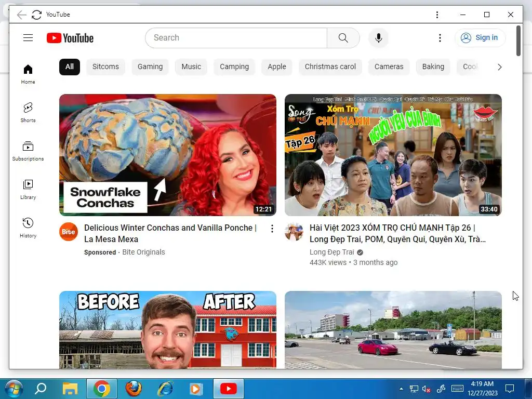Viewport: 532px width, 399px height.
Task: Play the Snowflake Conchas thumbnail
Action: [168, 155]
